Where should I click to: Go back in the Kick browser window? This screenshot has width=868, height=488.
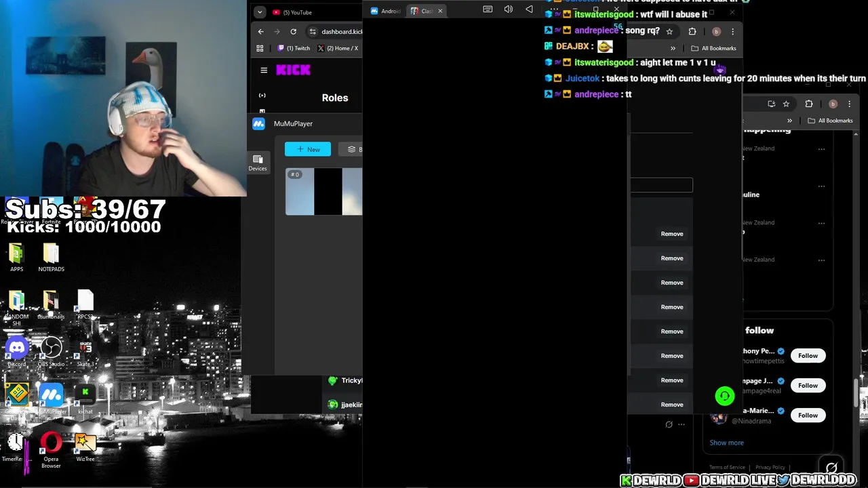pos(261,31)
